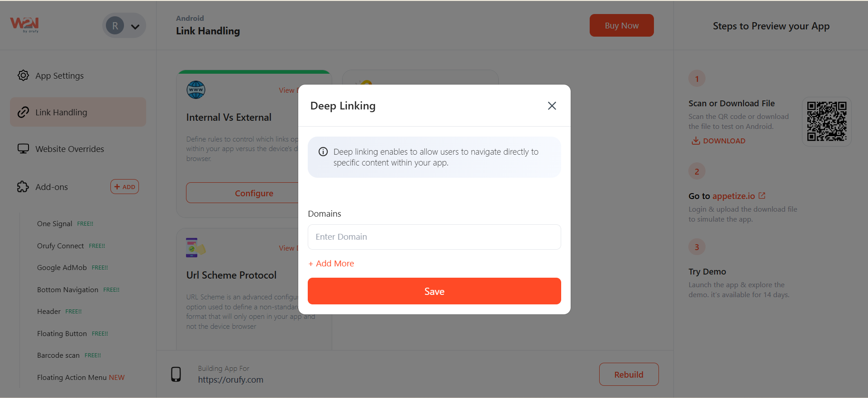Click the Enter Domain input field
This screenshot has height=398, width=868.
434,237
